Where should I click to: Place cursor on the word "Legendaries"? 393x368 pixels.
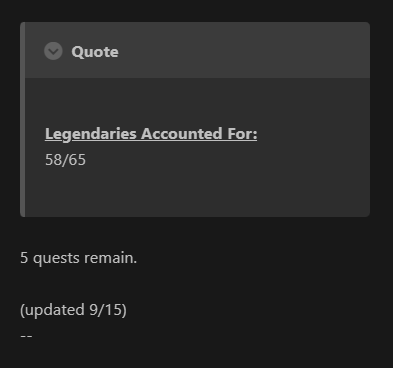[91, 134]
